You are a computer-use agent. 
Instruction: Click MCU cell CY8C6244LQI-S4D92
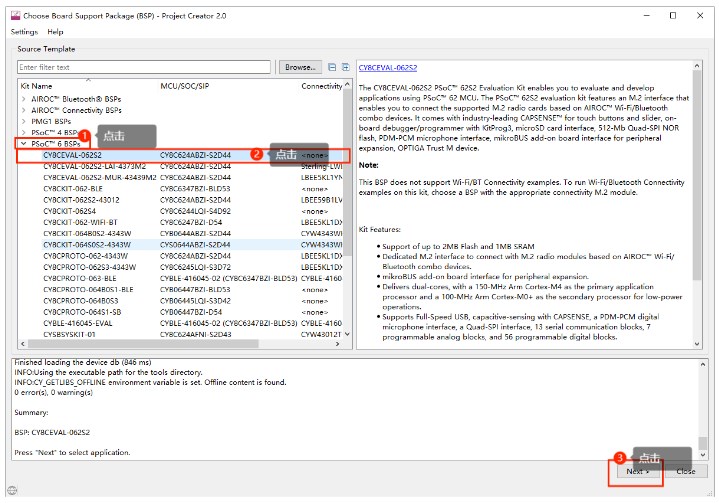tap(195, 211)
